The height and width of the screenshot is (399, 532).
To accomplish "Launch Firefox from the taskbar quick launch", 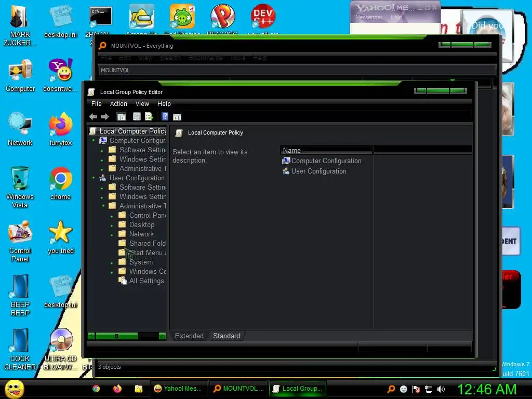I will (x=117, y=389).
